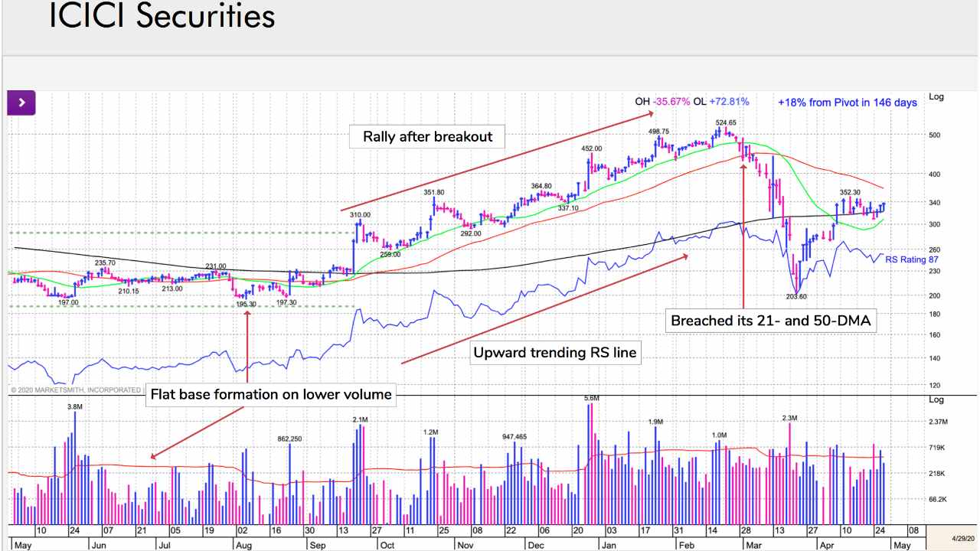The image size is (980, 551).
Task: Click the 203.60 low price label
Action: click(x=795, y=297)
